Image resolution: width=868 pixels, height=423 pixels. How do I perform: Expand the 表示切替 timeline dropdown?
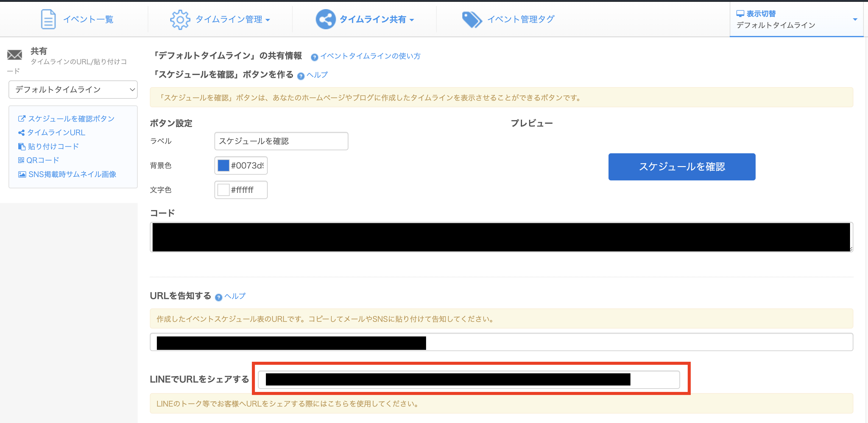(855, 20)
